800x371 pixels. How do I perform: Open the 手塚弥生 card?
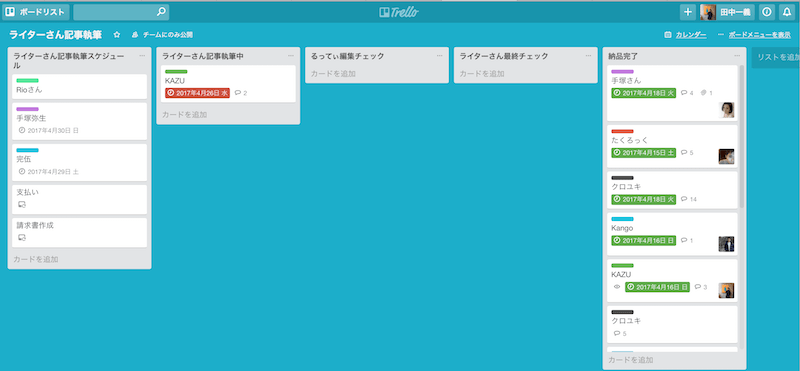(x=79, y=121)
